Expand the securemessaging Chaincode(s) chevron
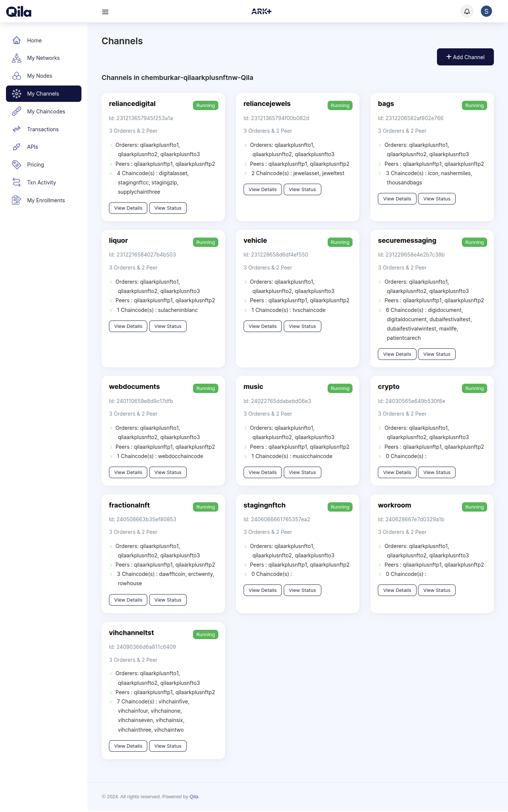 tap(380, 310)
